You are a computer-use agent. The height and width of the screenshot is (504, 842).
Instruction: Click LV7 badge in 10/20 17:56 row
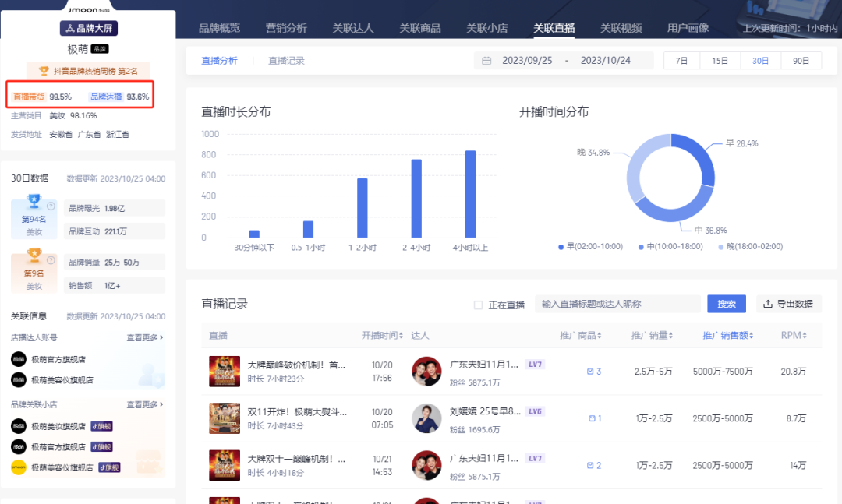(x=535, y=365)
